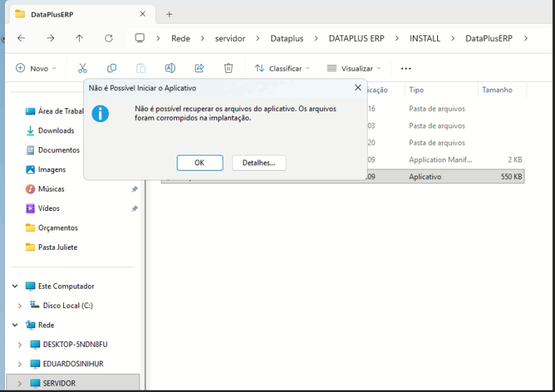Select Disco Local (C:) in tree
This screenshot has height=392, width=555.
62,305
